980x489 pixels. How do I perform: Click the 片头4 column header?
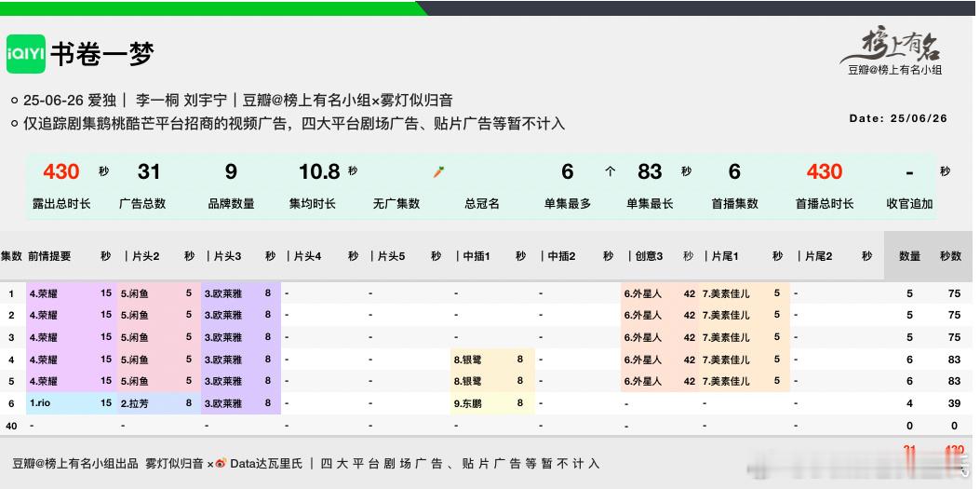pos(307,256)
